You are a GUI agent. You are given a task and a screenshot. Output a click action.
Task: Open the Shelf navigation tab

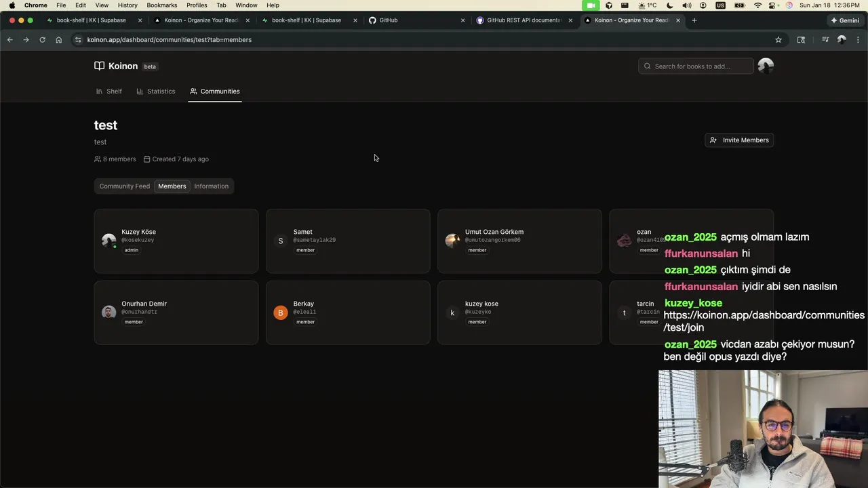pyautogui.click(x=108, y=91)
